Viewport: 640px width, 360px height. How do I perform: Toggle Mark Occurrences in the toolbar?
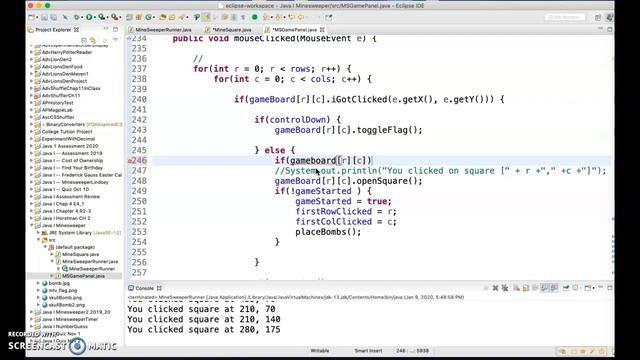click(207, 17)
